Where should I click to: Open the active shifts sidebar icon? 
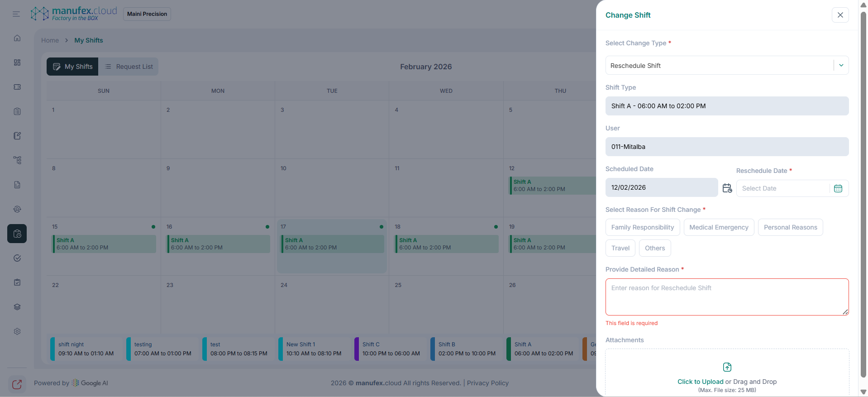pos(17,234)
